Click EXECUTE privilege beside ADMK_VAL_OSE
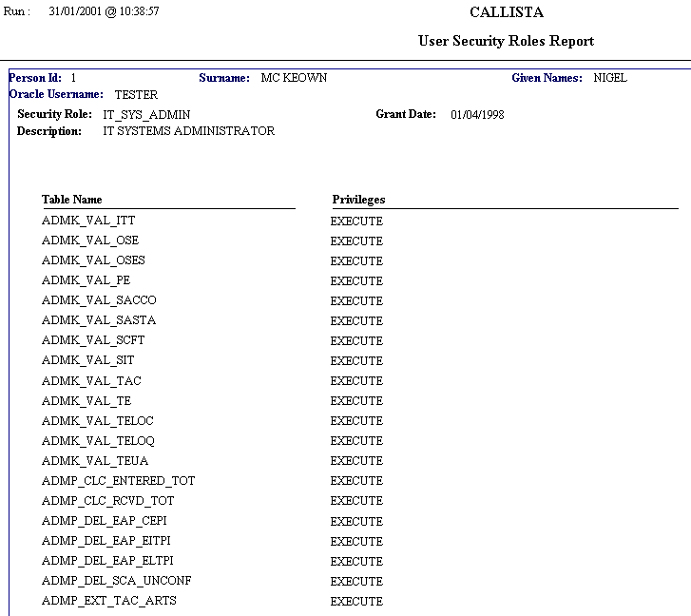This screenshot has height=616, width=691. tap(356, 241)
